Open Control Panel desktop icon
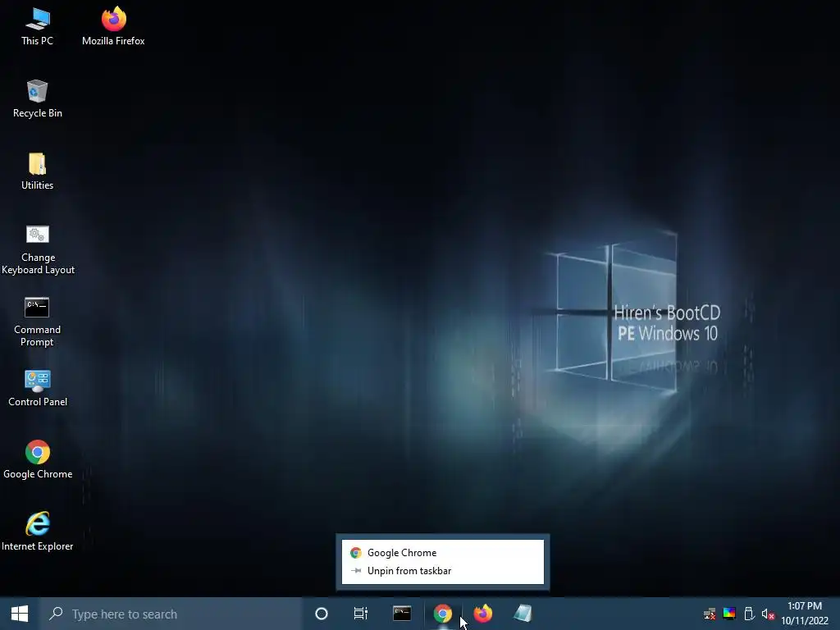Viewport: 840px width, 630px height. [38, 388]
